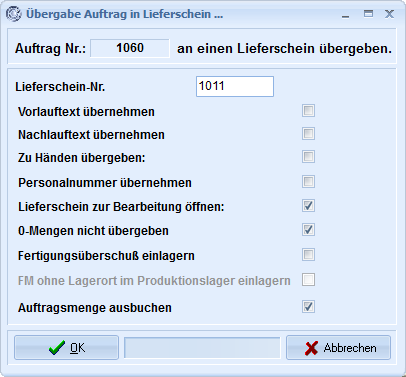Check Personalnummer übernehmen option

[308, 182]
